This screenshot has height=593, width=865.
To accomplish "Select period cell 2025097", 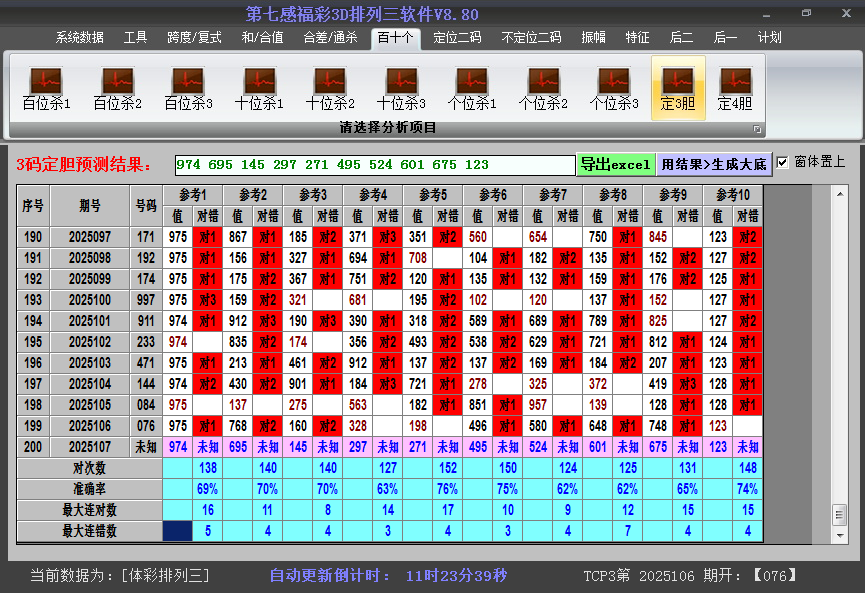I will tap(90, 237).
